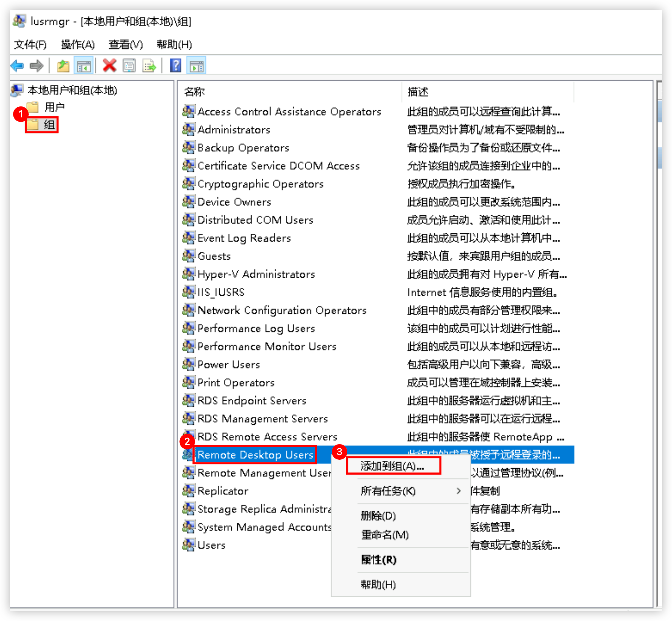
Task: Open Properties via the toolbar icon
Action: coord(129,66)
